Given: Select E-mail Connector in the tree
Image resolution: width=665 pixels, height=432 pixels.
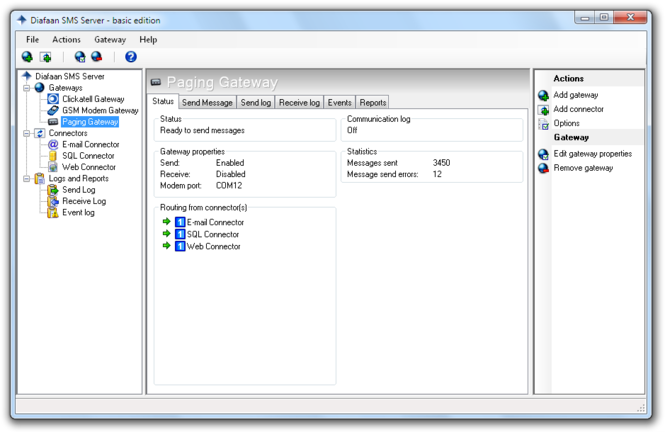Looking at the screenshot, I should 90,144.
